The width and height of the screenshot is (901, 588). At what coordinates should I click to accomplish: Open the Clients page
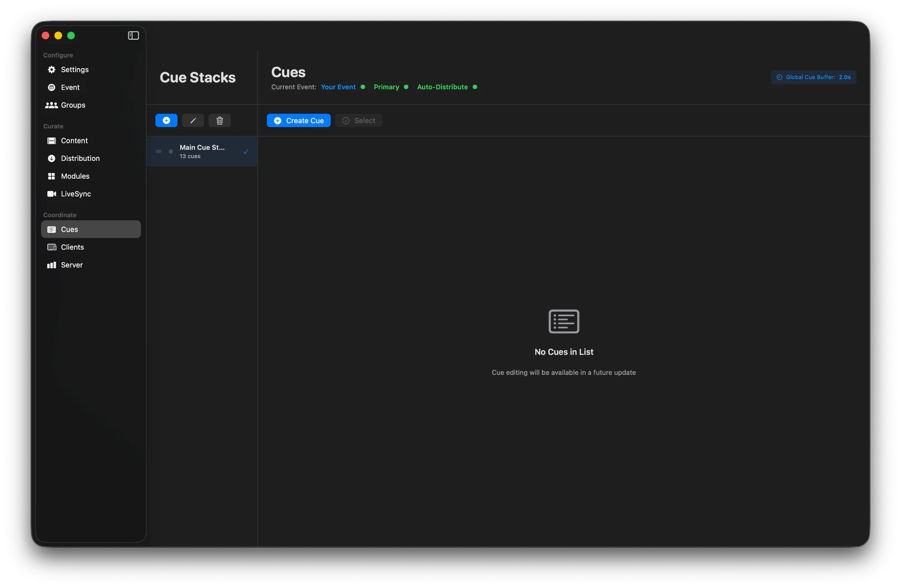pos(72,247)
